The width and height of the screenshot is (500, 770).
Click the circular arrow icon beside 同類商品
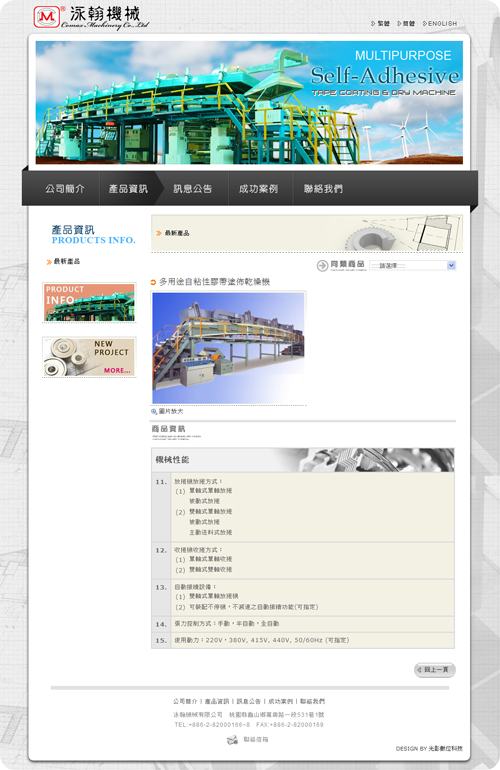point(322,266)
